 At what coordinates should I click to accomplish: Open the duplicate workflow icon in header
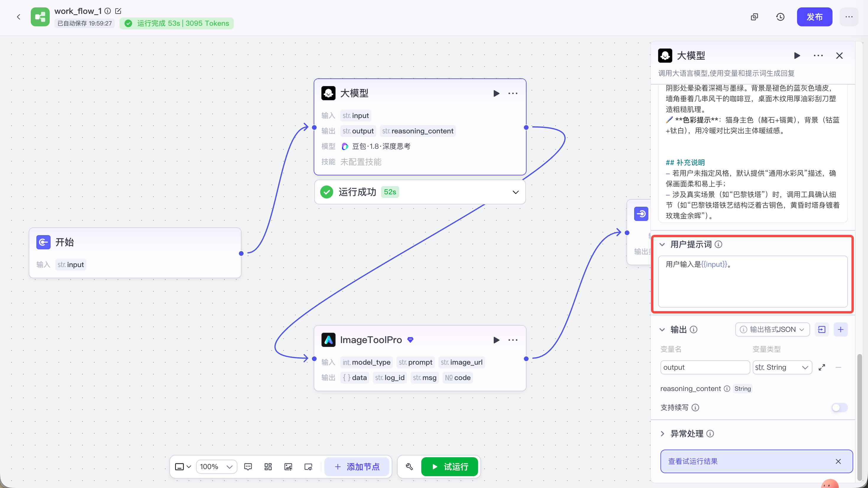754,17
